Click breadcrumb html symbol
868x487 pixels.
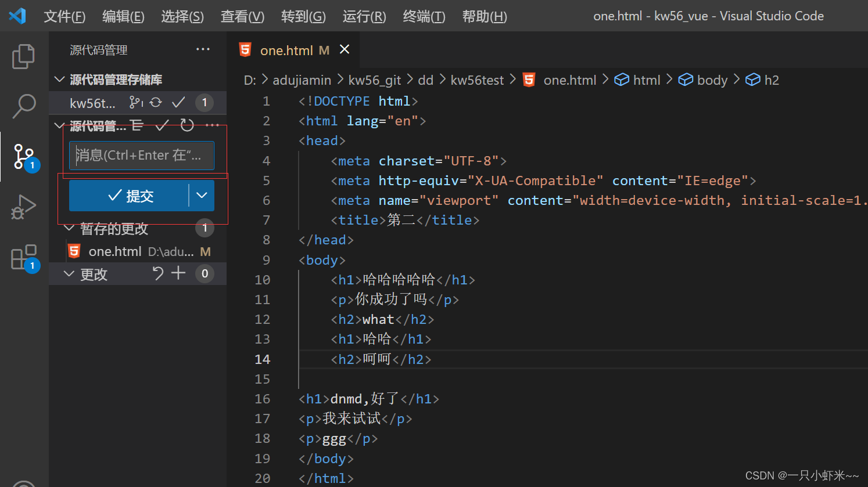638,80
